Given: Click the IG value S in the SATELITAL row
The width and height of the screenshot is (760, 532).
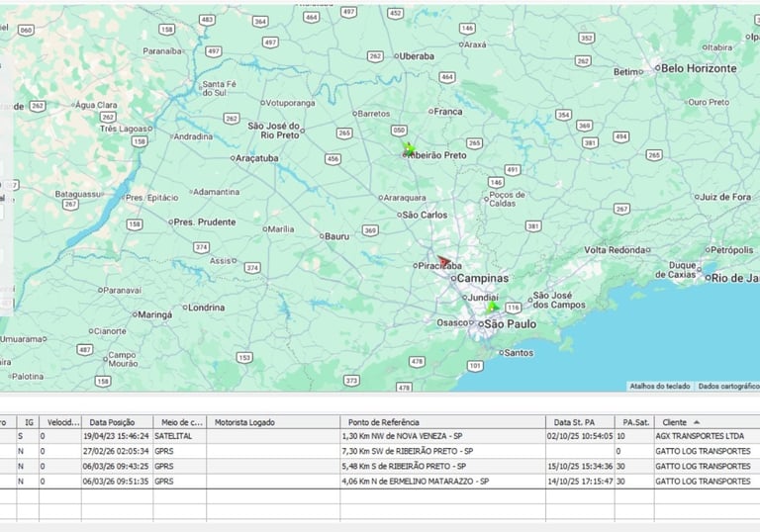Looking at the screenshot, I should [21, 436].
